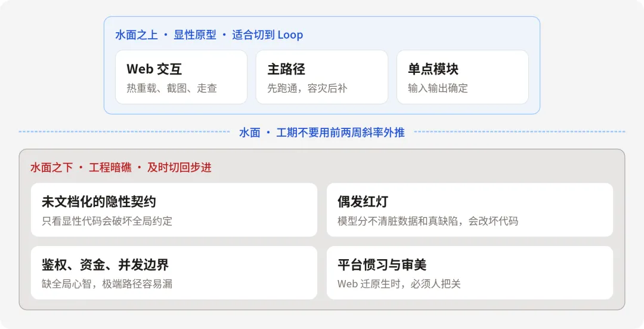Click 模型分不清脏数据和真缺陷 description text

398,221
